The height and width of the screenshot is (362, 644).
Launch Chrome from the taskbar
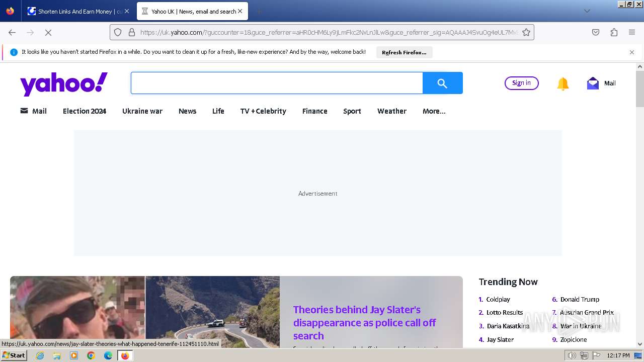(91, 355)
